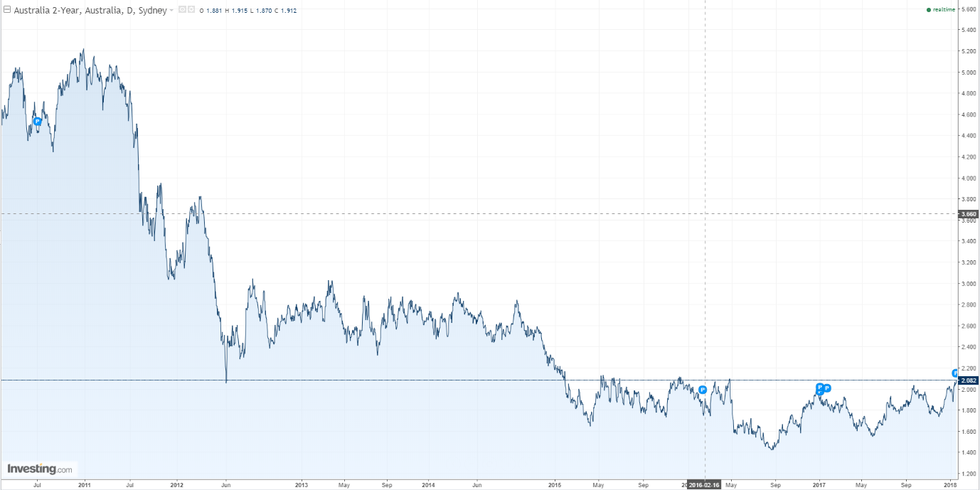980x490 pixels.
Task: Click the '2.400' price axis label
Action: 968,347
